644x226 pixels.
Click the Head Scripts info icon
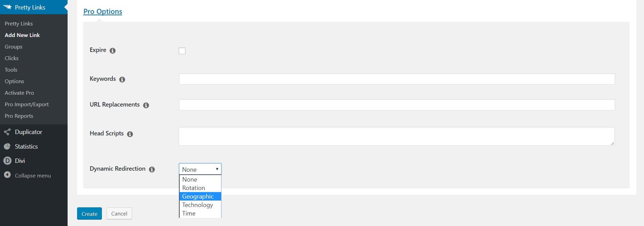[130, 134]
